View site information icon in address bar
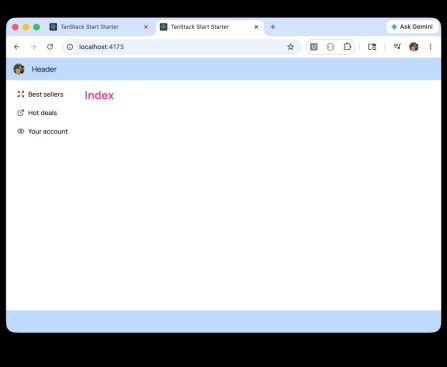This screenshot has width=447, height=367. [70, 47]
